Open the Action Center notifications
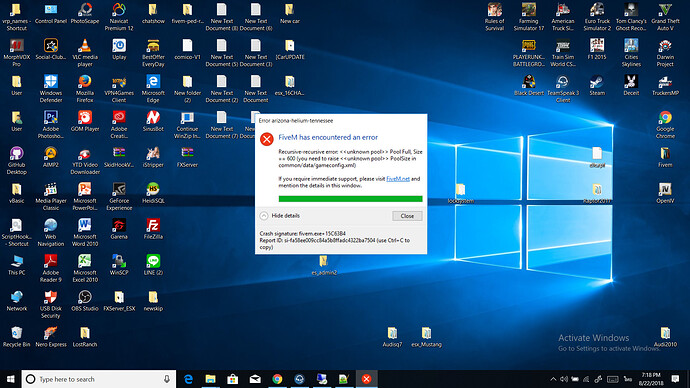 coord(675,379)
